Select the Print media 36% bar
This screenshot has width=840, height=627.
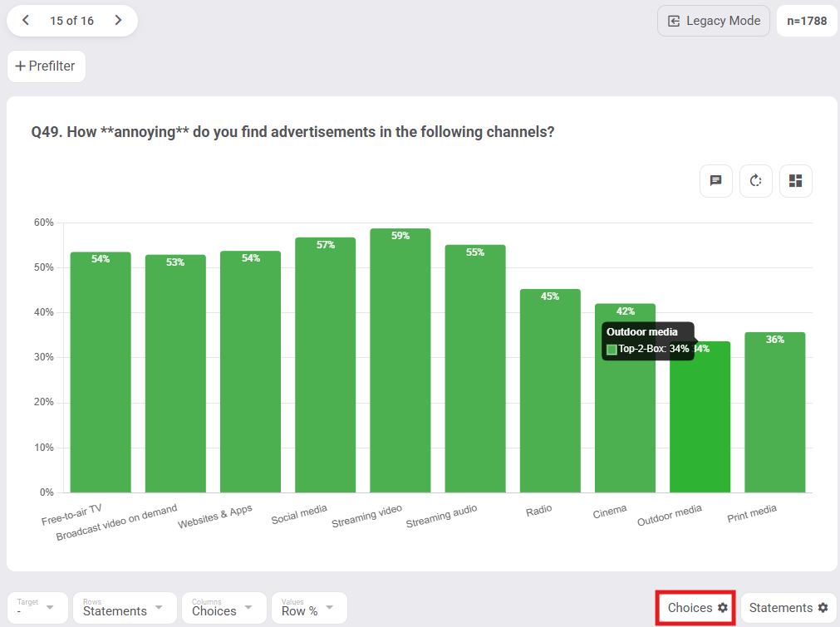[774, 412]
